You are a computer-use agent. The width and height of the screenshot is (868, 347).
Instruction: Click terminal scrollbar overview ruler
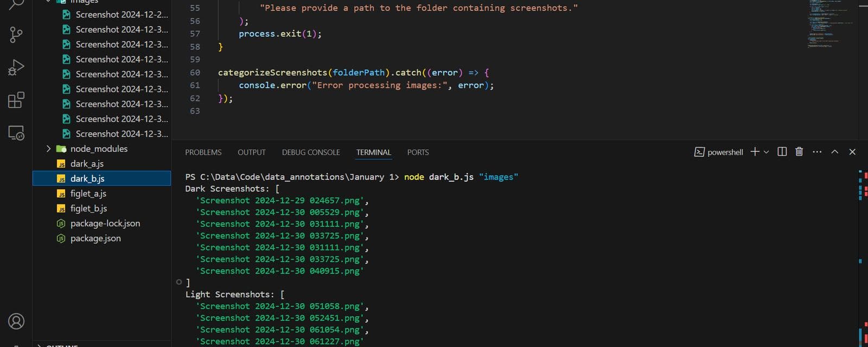point(863,258)
